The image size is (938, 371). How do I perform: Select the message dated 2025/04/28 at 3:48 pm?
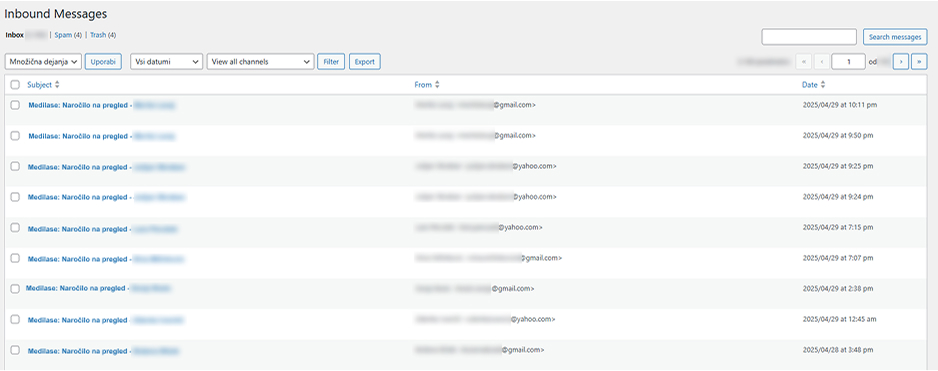pos(15,350)
